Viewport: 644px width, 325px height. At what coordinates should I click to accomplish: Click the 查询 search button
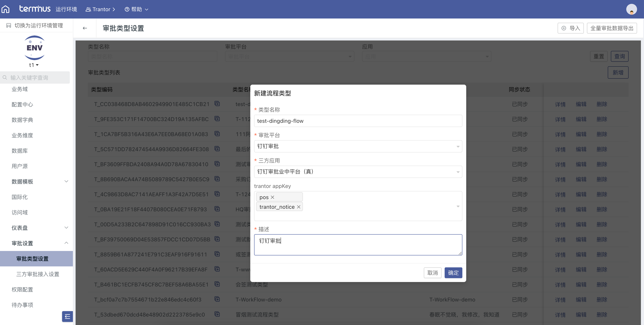click(x=620, y=56)
